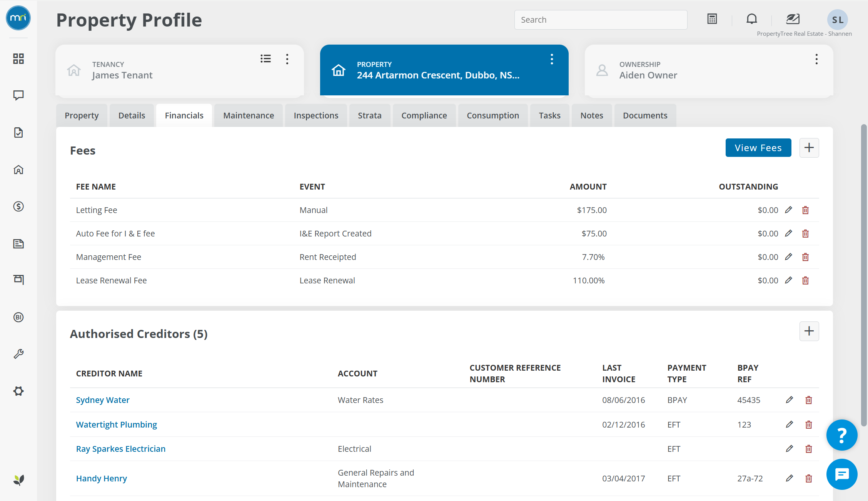
Task: Open the notifications bell
Action: 752,19
